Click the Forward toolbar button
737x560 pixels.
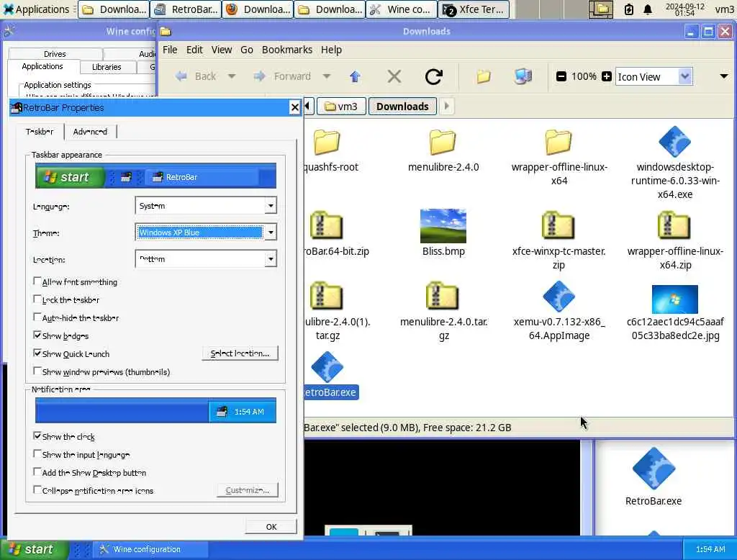(x=281, y=76)
